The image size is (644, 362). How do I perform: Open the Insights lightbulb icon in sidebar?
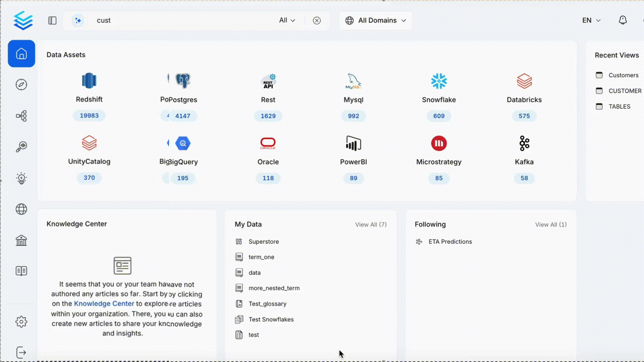[21, 178]
